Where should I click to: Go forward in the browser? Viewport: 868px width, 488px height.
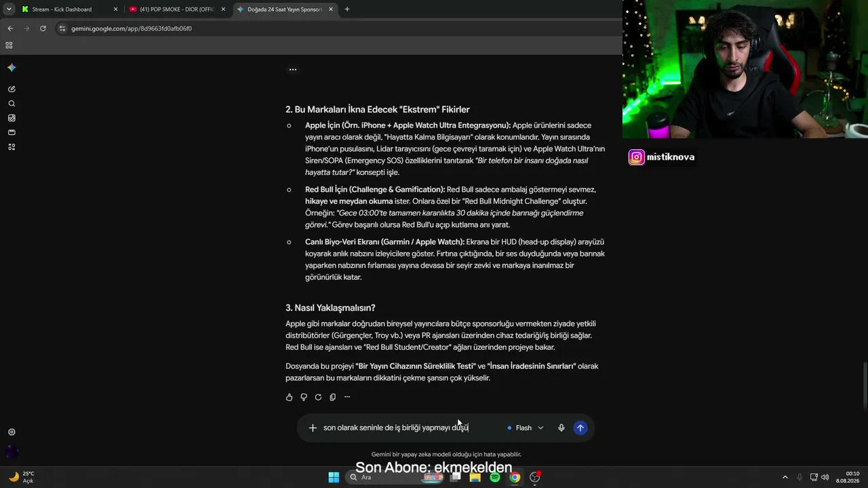[26, 28]
